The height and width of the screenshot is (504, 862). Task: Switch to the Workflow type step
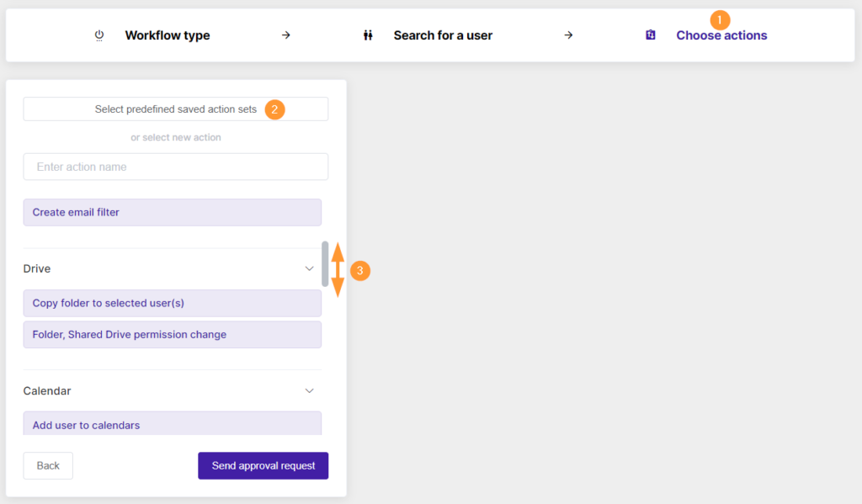[x=167, y=35]
